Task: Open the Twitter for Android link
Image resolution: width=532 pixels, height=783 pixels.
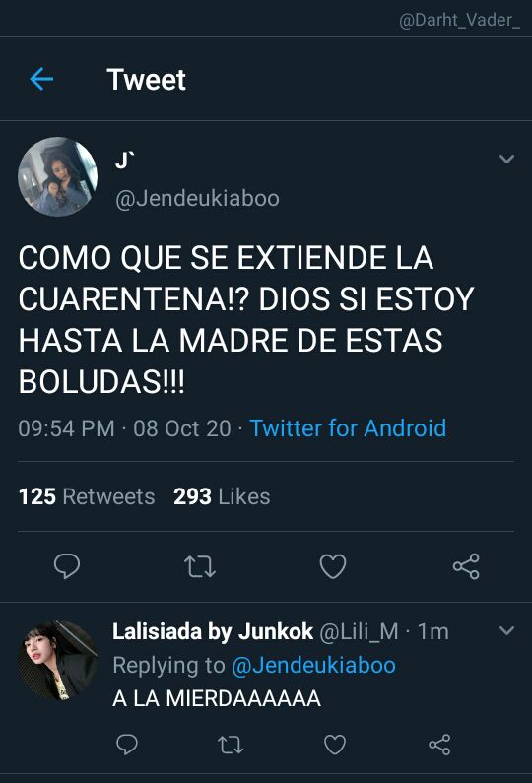Action: click(x=348, y=428)
